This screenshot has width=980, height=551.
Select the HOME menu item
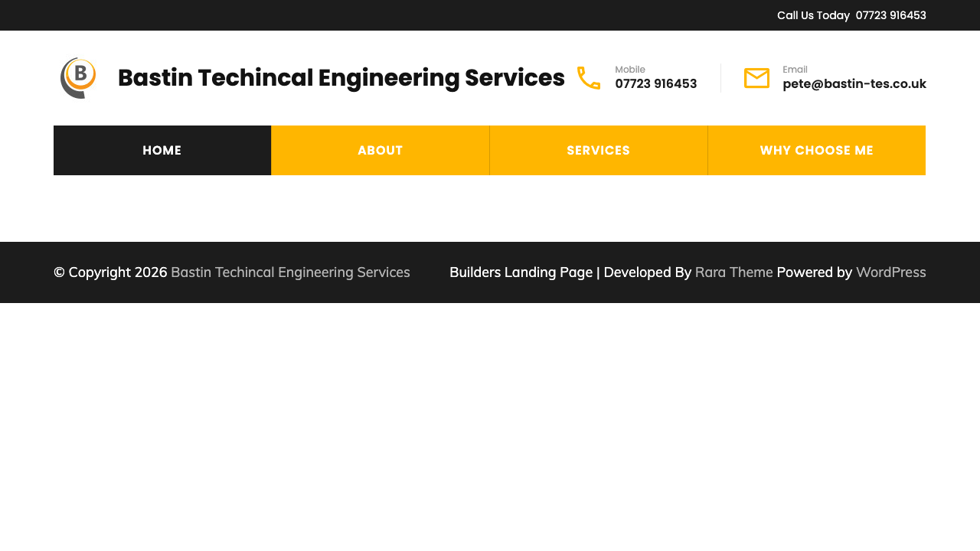pyautogui.click(x=162, y=150)
